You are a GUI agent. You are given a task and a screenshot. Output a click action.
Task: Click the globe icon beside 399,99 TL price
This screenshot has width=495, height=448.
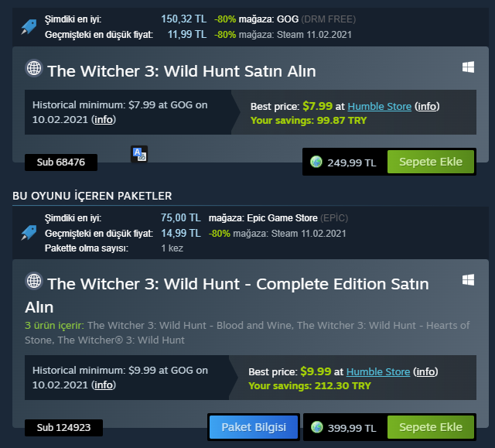pos(316,427)
